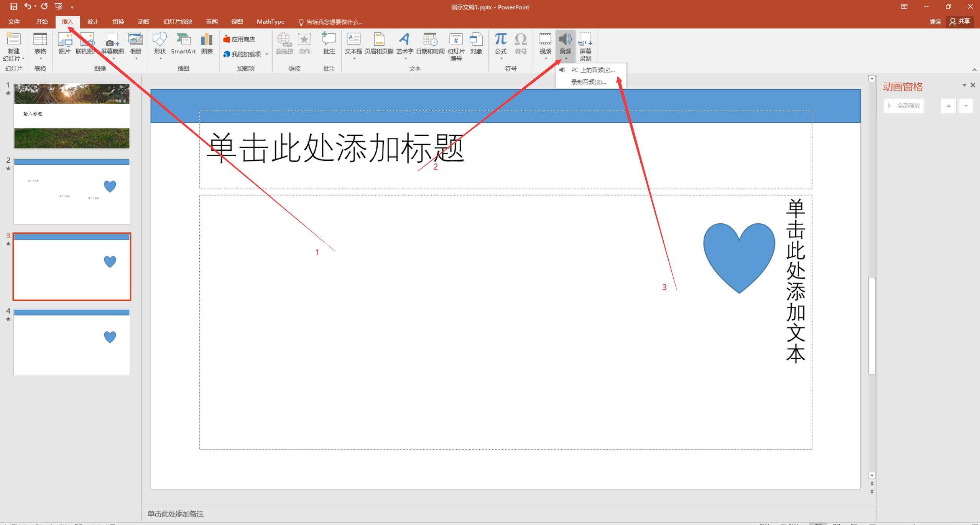Click 单击此处添加备注 notes field
The height and width of the screenshot is (525, 980).
pos(176,513)
